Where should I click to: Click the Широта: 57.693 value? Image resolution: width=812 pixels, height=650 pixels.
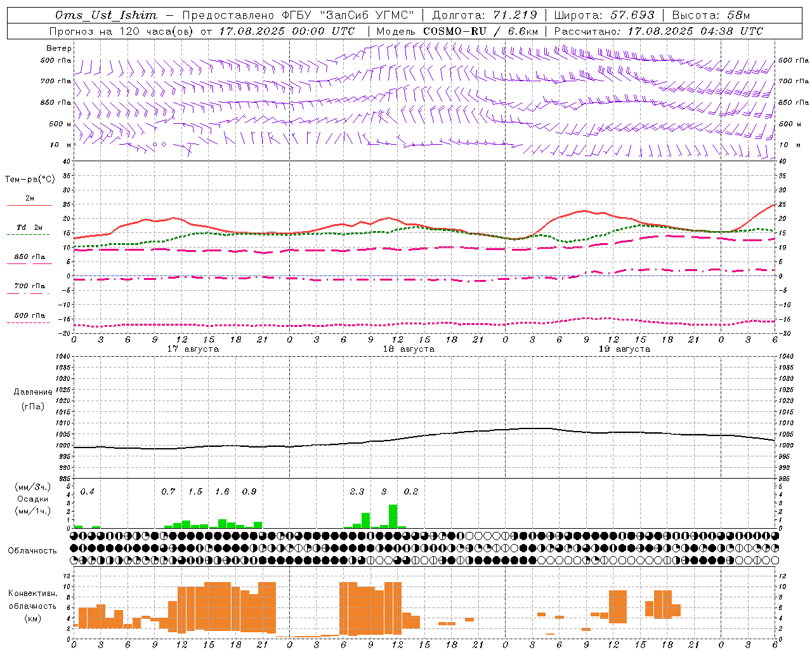(x=605, y=15)
